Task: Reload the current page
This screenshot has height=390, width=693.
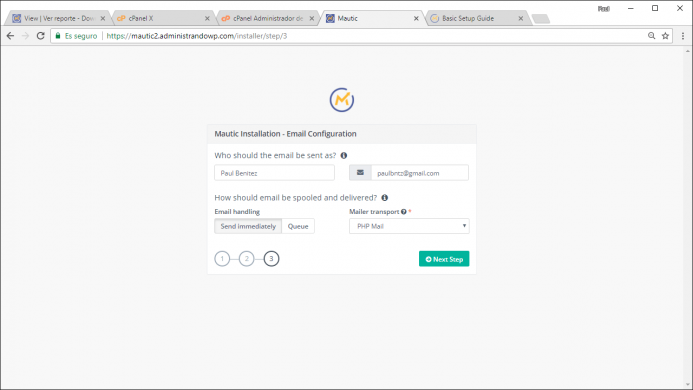Action: pos(40,36)
